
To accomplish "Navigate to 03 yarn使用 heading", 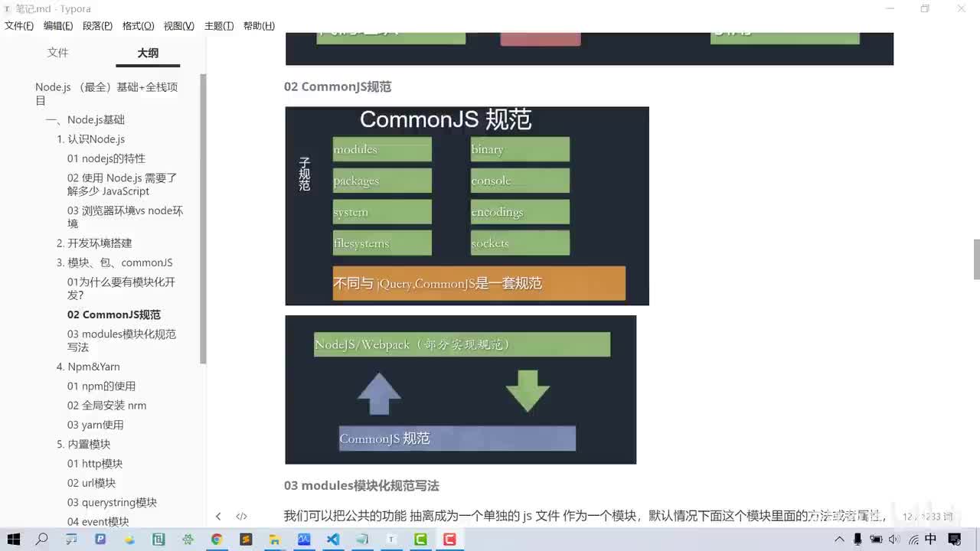I will (x=95, y=425).
